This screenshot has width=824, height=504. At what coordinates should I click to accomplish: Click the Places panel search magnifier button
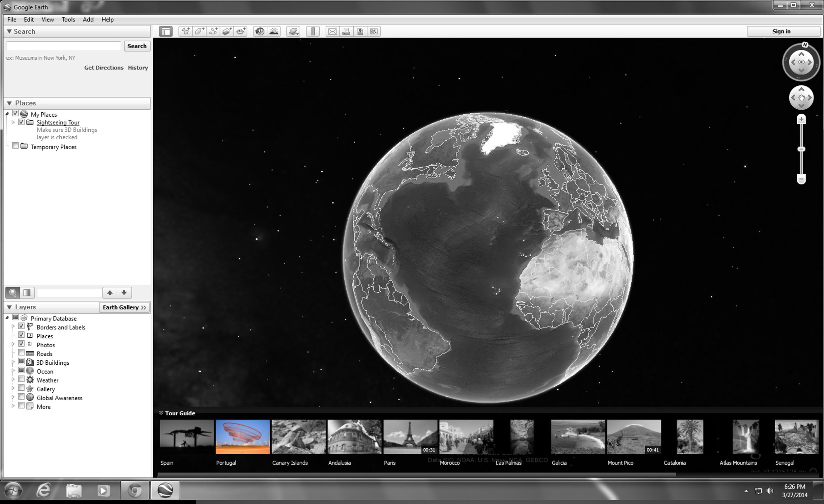tap(13, 293)
